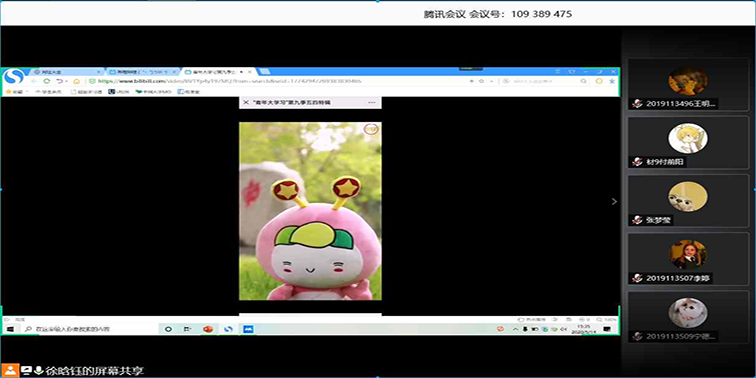Bookmark this page with the star outline icon
The height and width of the screenshot is (378, 756).
(481, 81)
